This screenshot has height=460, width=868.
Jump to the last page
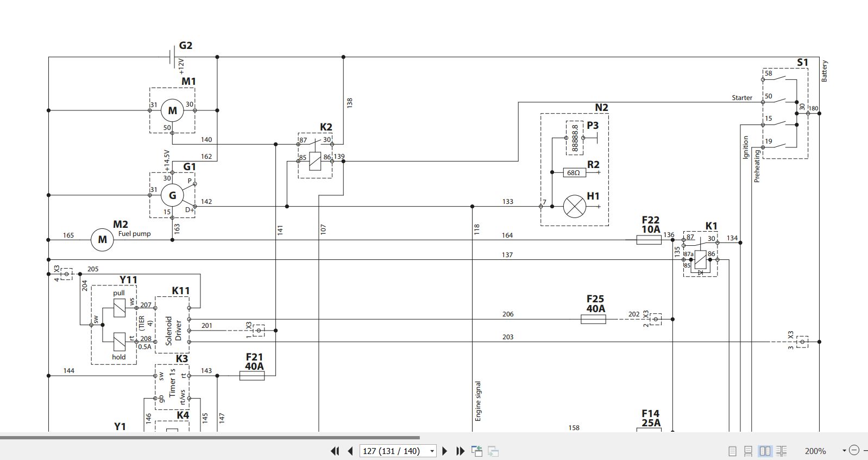(x=460, y=451)
